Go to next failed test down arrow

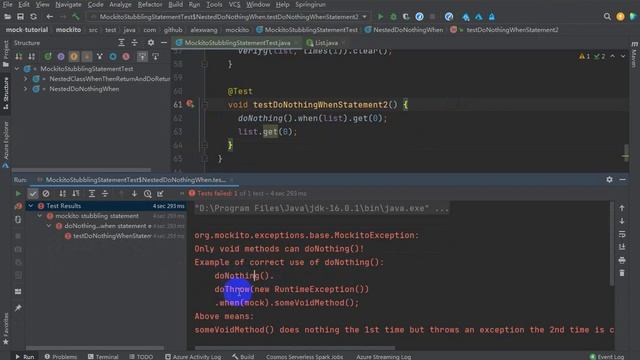pyautogui.click(x=134, y=193)
